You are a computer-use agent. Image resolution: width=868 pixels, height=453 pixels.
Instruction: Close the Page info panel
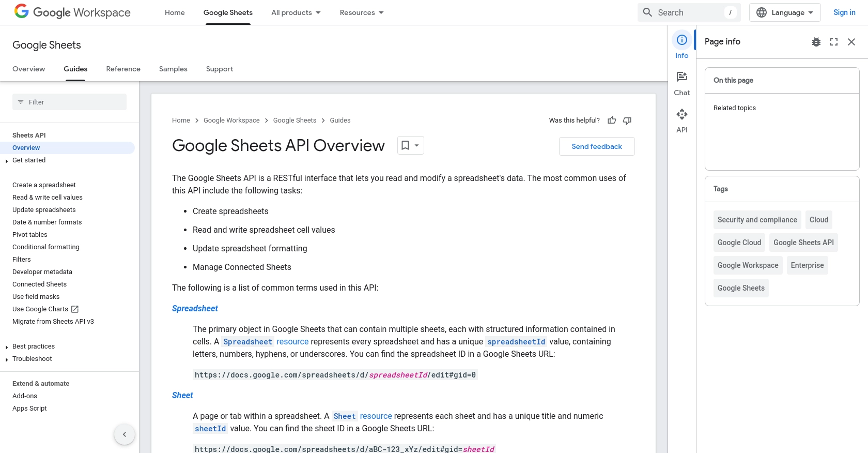coord(851,42)
